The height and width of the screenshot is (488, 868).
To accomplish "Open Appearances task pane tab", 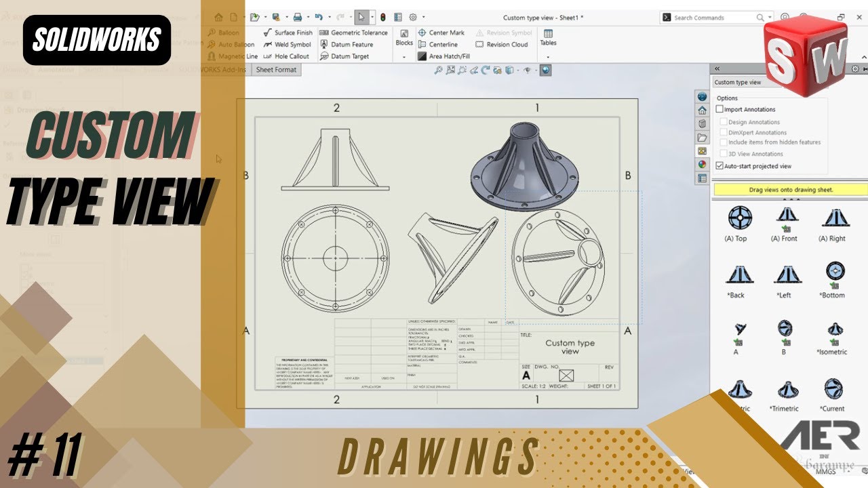I will 703,165.
